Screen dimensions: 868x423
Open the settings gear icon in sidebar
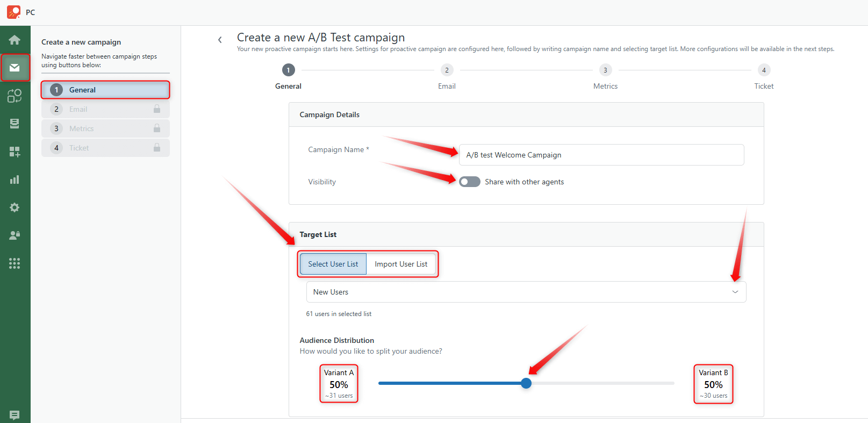15,207
